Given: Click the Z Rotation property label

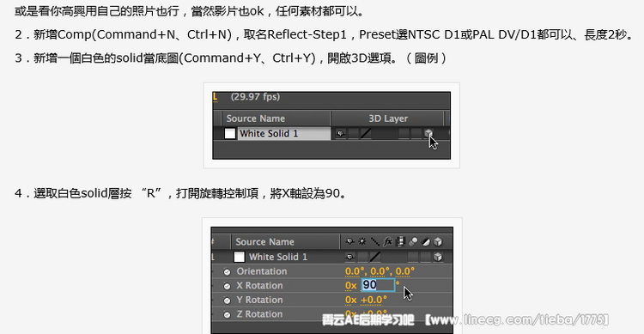Looking at the screenshot, I should (259, 314).
